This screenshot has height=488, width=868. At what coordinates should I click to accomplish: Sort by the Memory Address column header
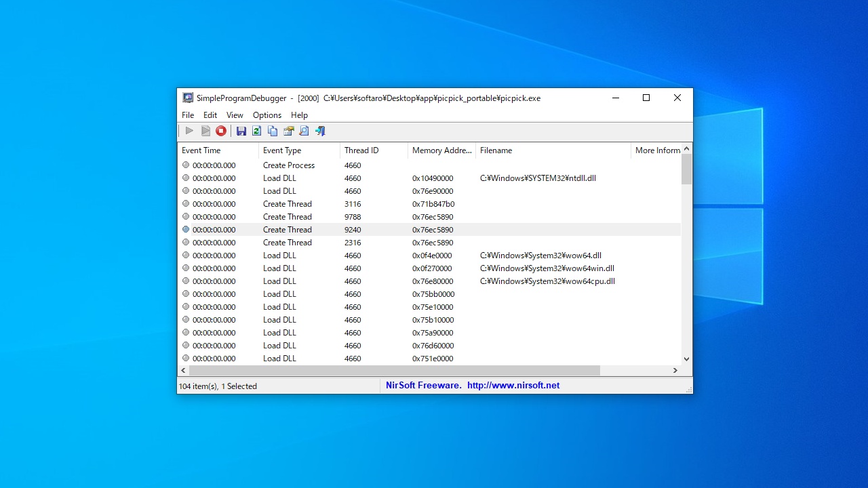[x=441, y=150]
